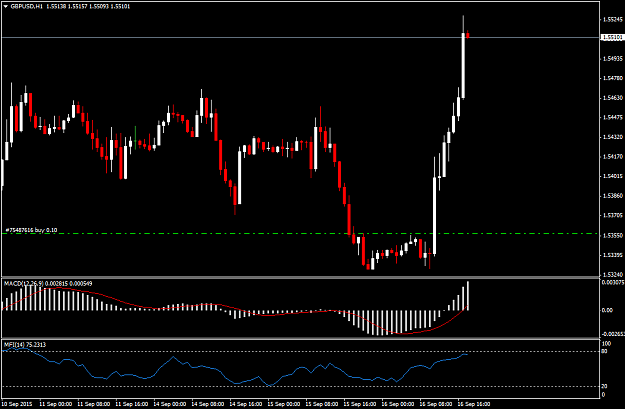The image size is (625, 409).
Task: Click the 14 Sep 00:00 time label
Action: 170,404
